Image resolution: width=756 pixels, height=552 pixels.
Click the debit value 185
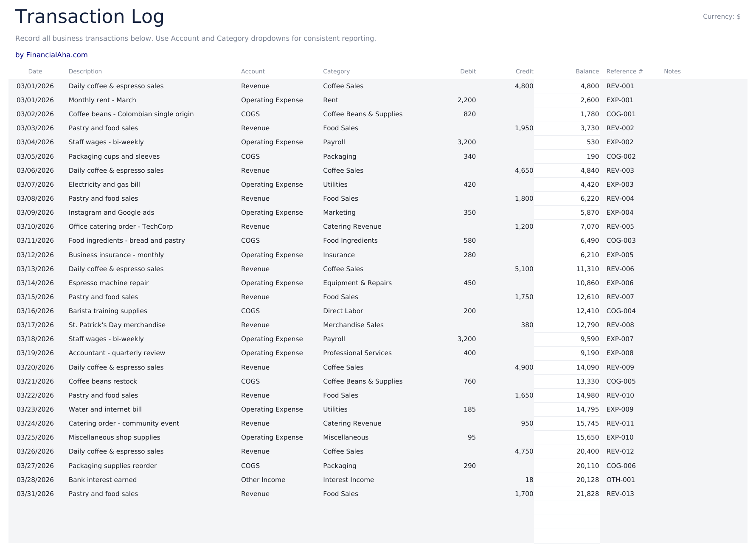(469, 409)
